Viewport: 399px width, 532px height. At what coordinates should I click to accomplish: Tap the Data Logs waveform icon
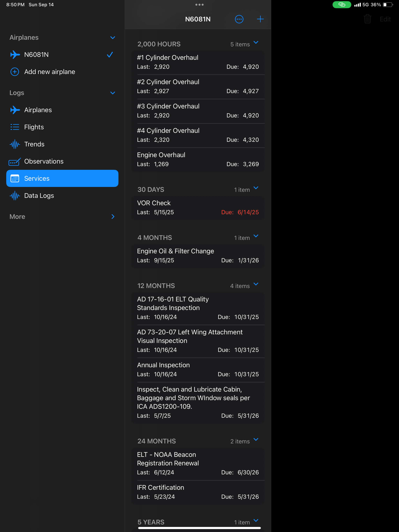pyautogui.click(x=15, y=196)
